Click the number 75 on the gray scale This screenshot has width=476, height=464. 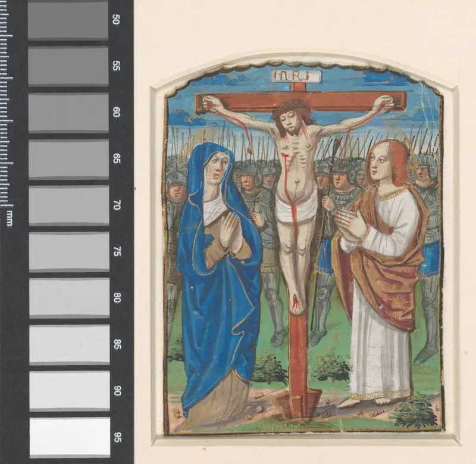117,251
